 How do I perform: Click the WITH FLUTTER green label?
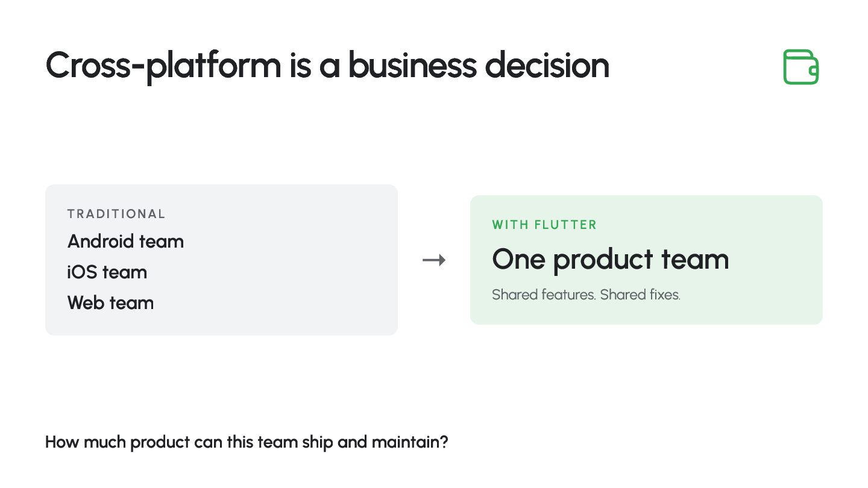[544, 225]
